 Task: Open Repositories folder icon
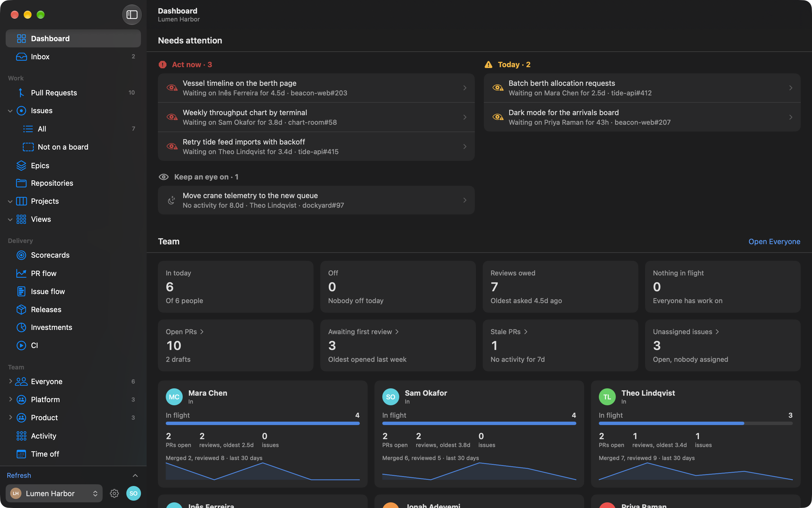click(x=21, y=183)
